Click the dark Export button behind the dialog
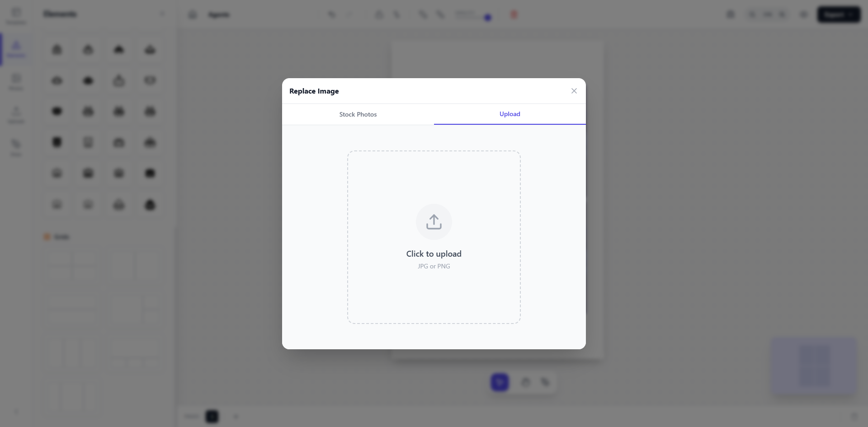868x427 pixels. click(839, 14)
